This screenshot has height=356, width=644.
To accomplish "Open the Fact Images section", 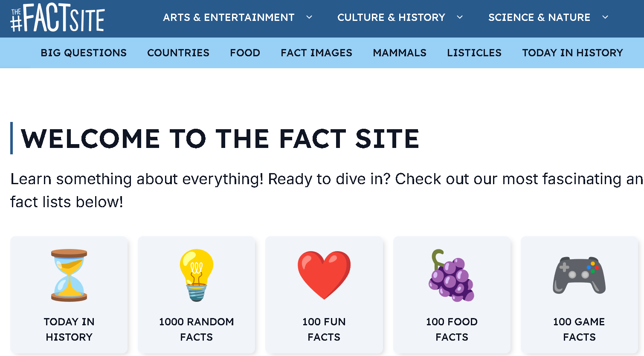I will tap(316, 52).
